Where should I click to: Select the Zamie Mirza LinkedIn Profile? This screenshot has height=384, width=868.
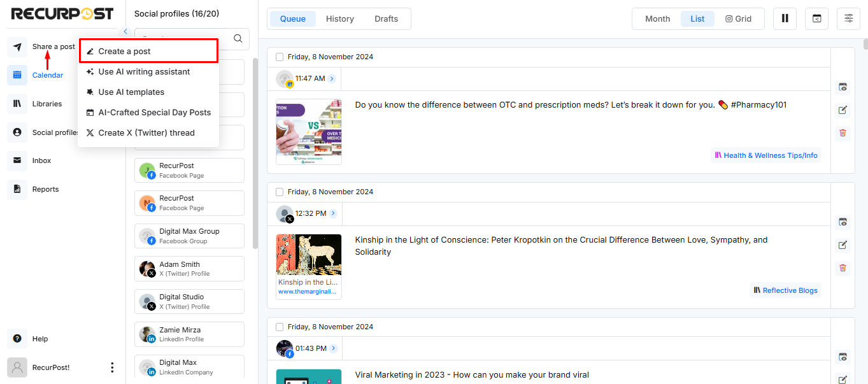[x=189, y=334]
